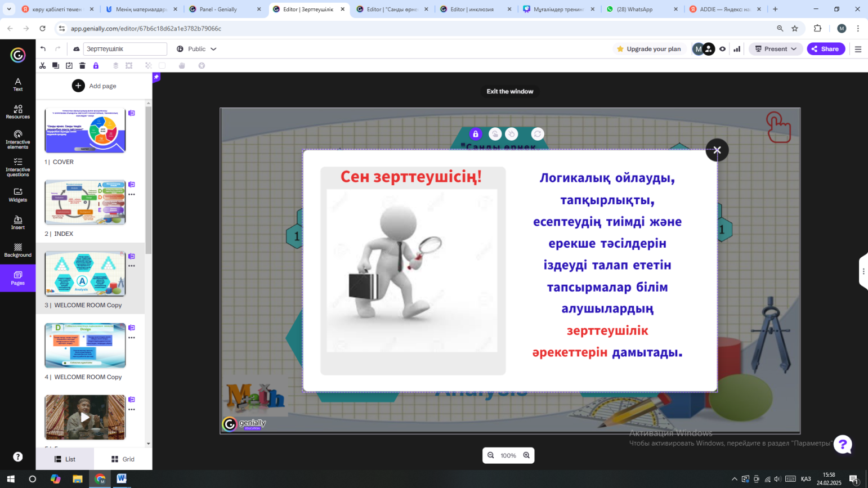The height and width of the screenshot is (488, 868).
Task: Open the Present dropdown
Action: pos(776,49)
